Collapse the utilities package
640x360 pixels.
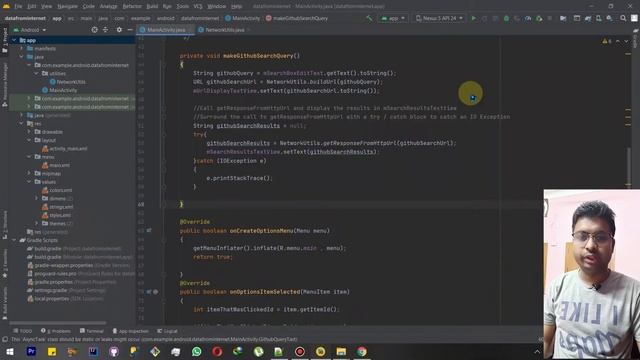pos(36,73)
